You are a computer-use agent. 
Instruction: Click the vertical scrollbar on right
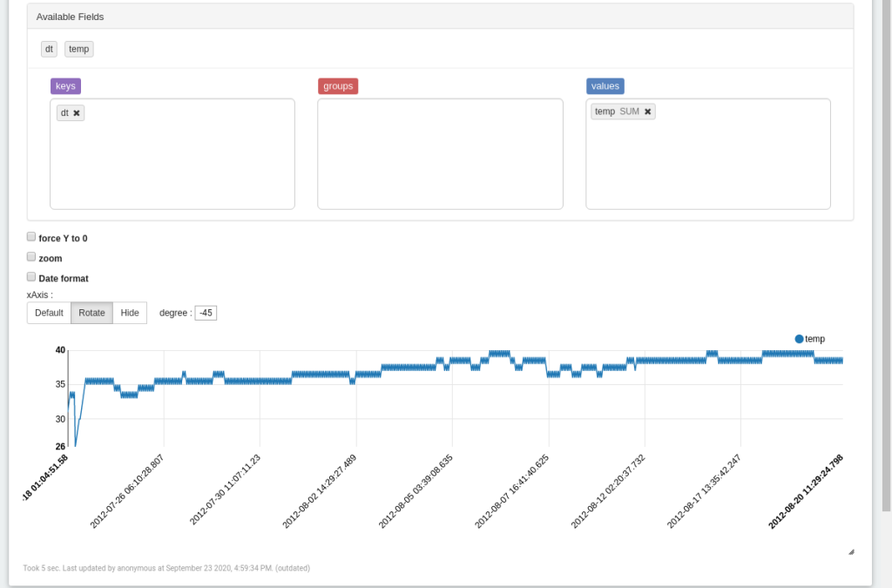886,261
